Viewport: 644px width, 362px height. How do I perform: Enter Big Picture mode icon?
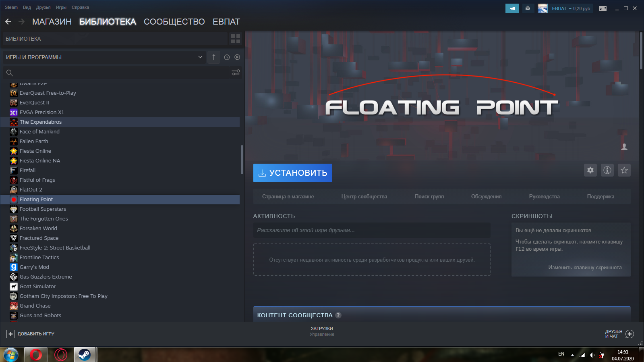(x=603, y=8)
